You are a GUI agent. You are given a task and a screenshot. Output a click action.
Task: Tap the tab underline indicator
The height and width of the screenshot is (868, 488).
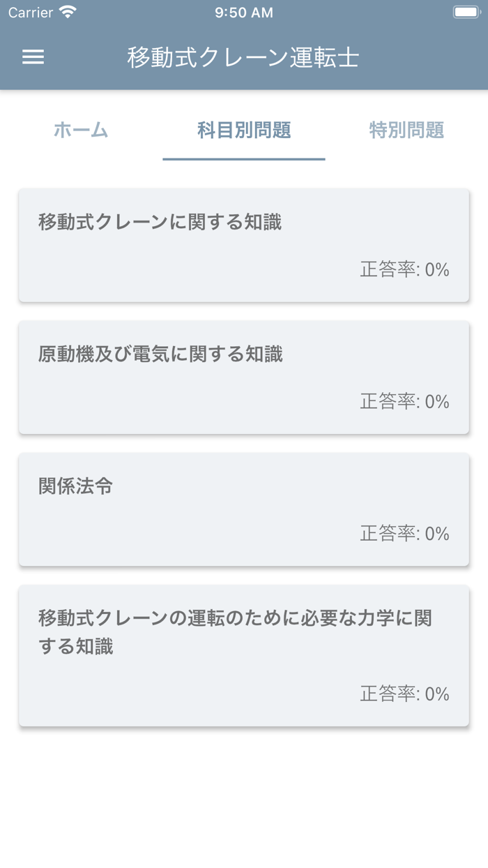(243, 159)
